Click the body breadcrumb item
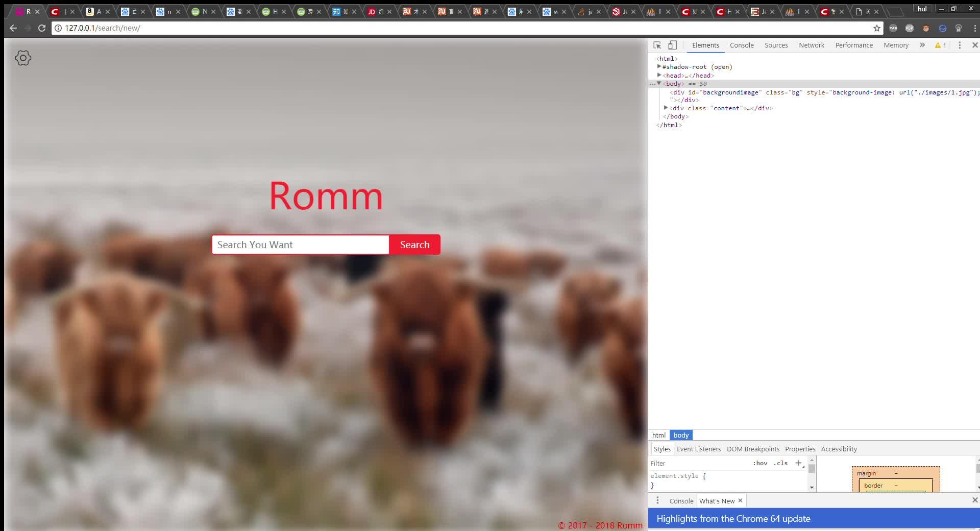The image size is (980, 531). tap(681, 435)
